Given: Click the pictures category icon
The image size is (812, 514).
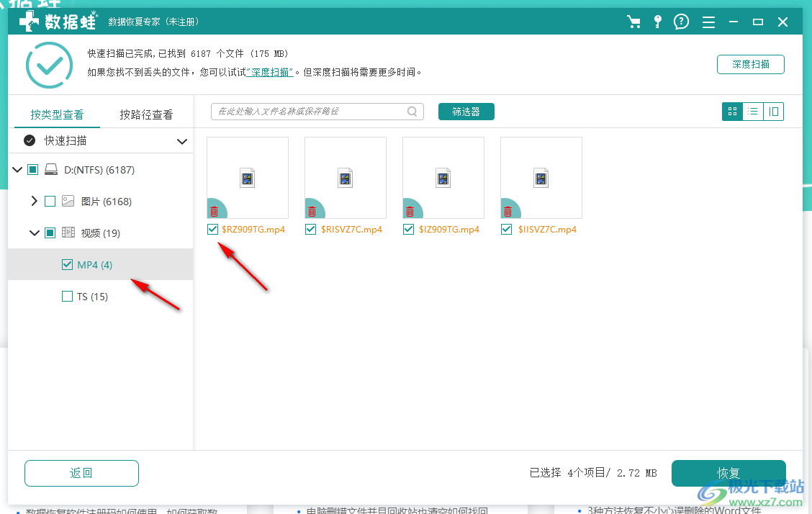Looking at the screenshot, I should click(68, 202).
